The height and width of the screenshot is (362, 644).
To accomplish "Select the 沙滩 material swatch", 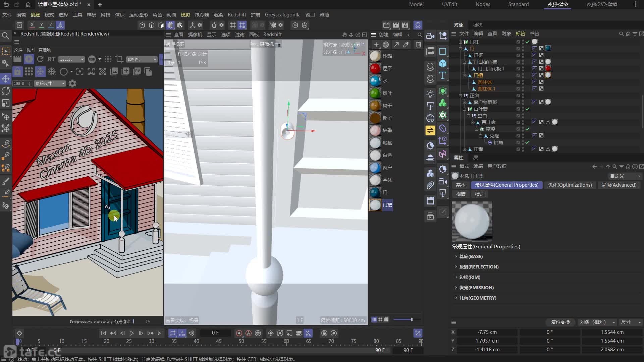I will click(375, 56).
